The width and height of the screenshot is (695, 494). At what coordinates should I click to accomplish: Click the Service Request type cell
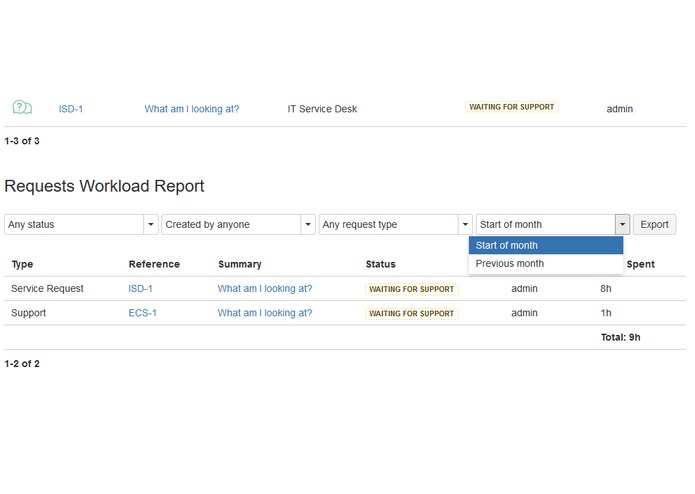(x=47, y=289)
